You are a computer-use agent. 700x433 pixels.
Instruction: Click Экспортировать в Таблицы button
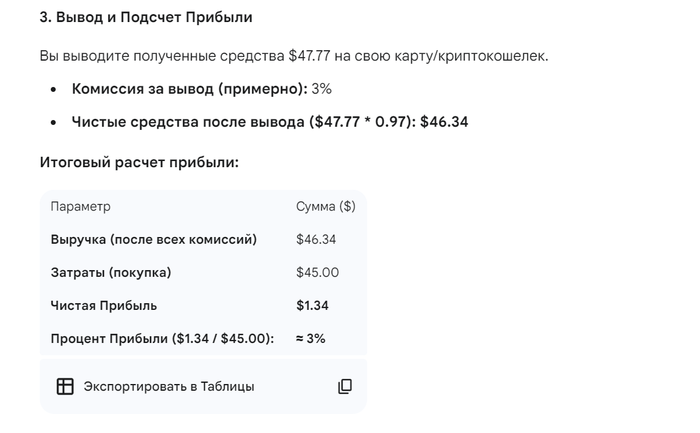(168, 386)
